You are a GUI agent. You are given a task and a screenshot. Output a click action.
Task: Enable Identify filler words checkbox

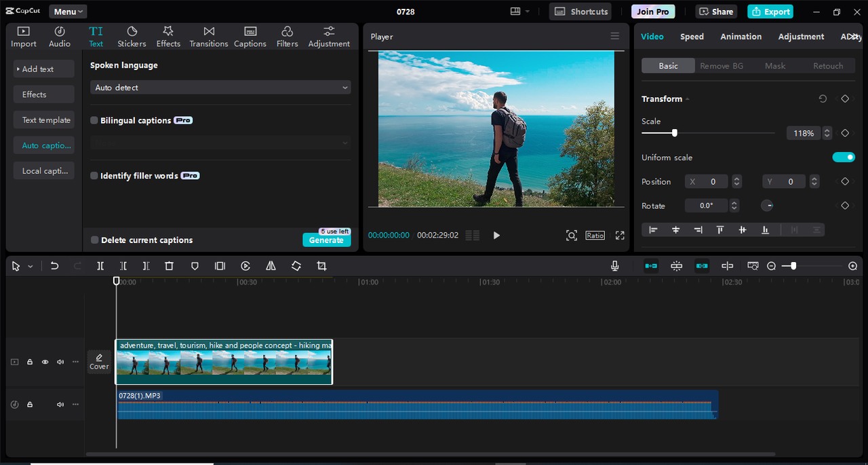click(x=94, y=176)
